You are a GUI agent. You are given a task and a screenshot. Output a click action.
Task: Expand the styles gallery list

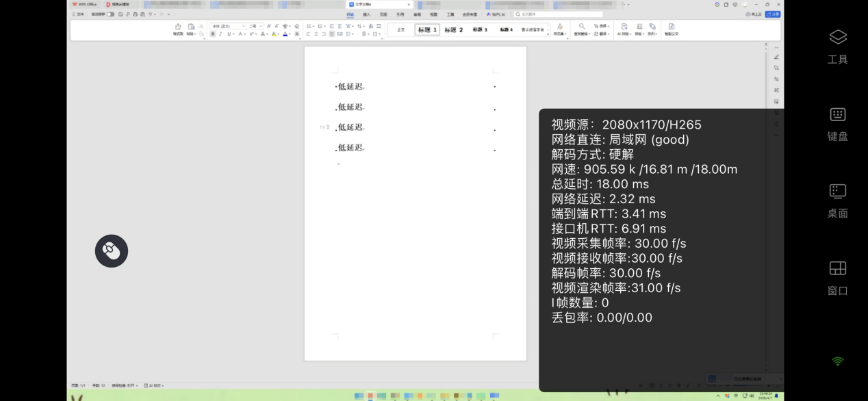coord(548,34)
